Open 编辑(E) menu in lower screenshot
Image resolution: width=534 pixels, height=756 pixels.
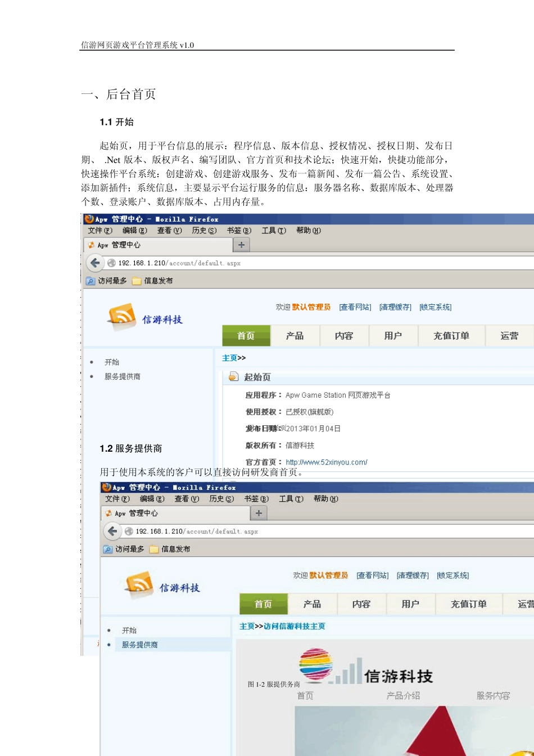(152, 499)
